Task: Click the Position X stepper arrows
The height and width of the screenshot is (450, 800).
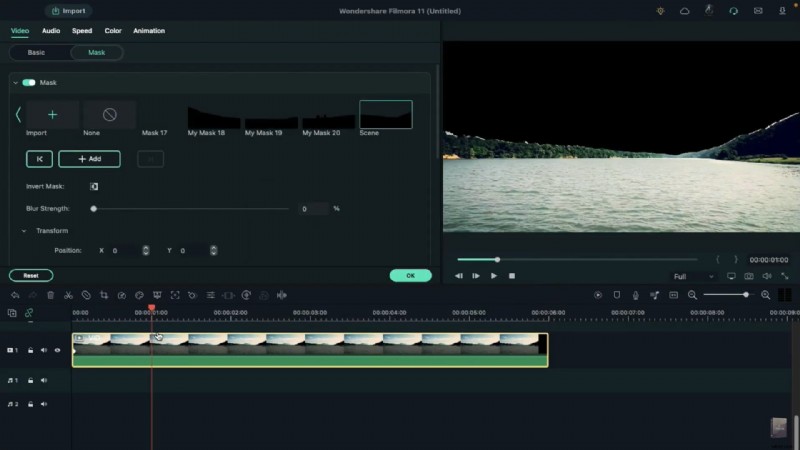Action: (145, 251)
